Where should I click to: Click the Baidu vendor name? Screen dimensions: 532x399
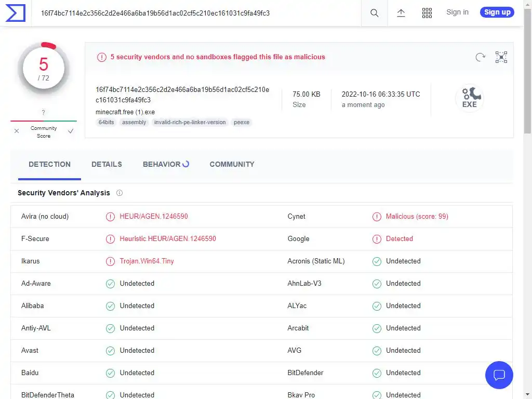point(30,373)
